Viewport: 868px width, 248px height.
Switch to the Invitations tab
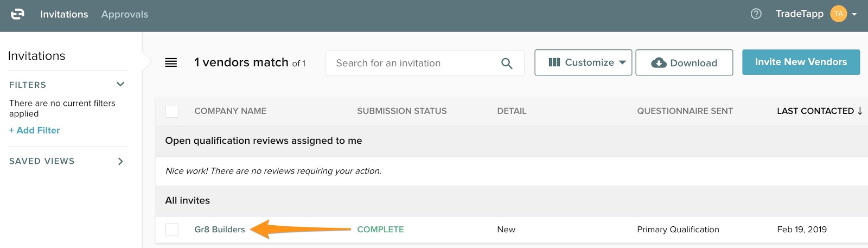pos(64,15)
